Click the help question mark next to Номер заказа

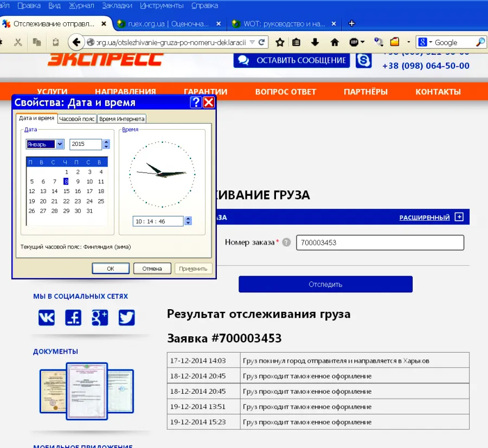coord(286,242)
